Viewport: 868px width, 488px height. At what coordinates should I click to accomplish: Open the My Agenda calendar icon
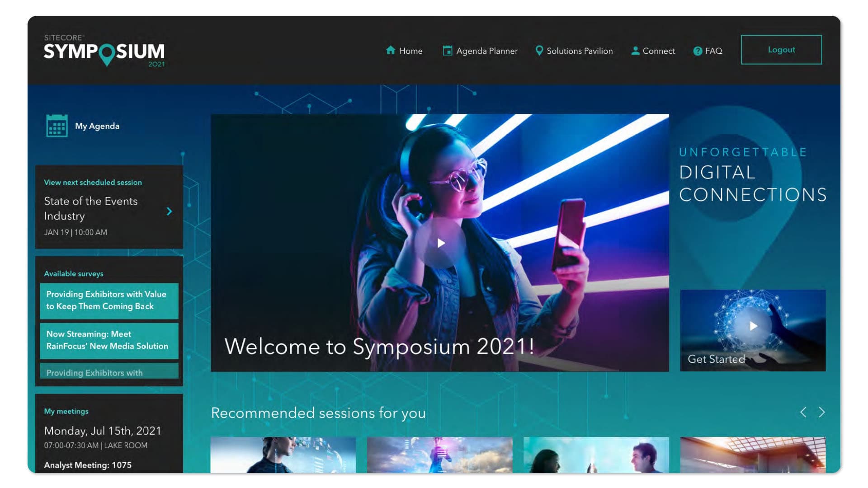[x=57, y=126]
